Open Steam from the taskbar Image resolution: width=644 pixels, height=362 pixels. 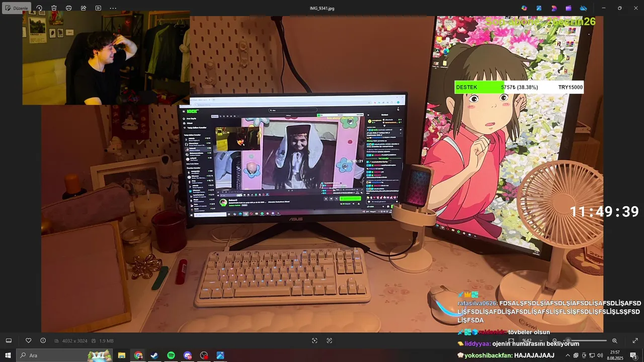click(x=154, y=355)
